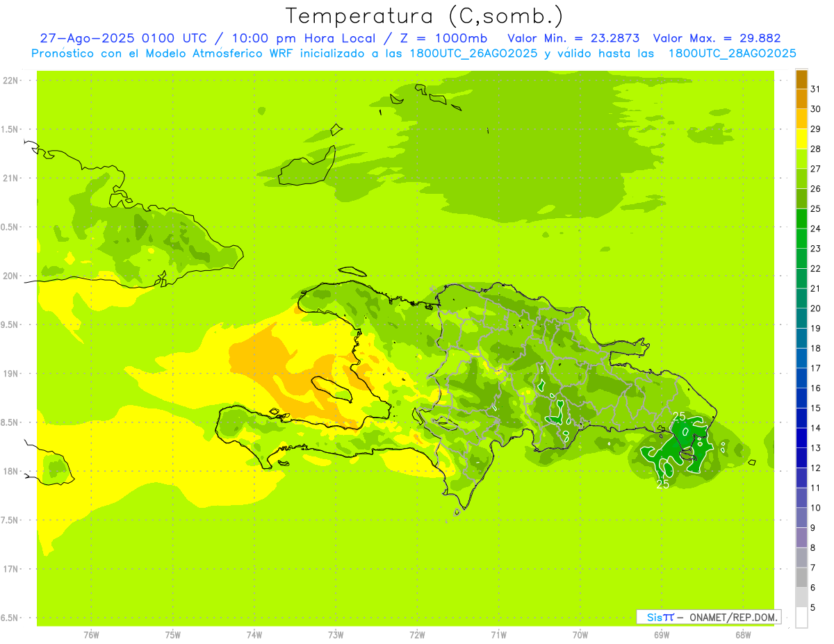
Task: Click the dark blue colorbar swatch between 13 and 14
Action: click(x=801, y=438)
